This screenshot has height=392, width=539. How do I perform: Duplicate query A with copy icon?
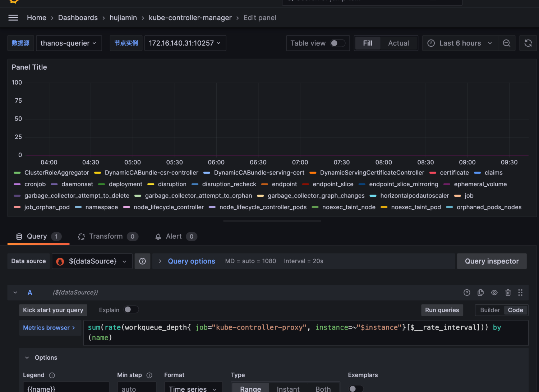point(480,293)
